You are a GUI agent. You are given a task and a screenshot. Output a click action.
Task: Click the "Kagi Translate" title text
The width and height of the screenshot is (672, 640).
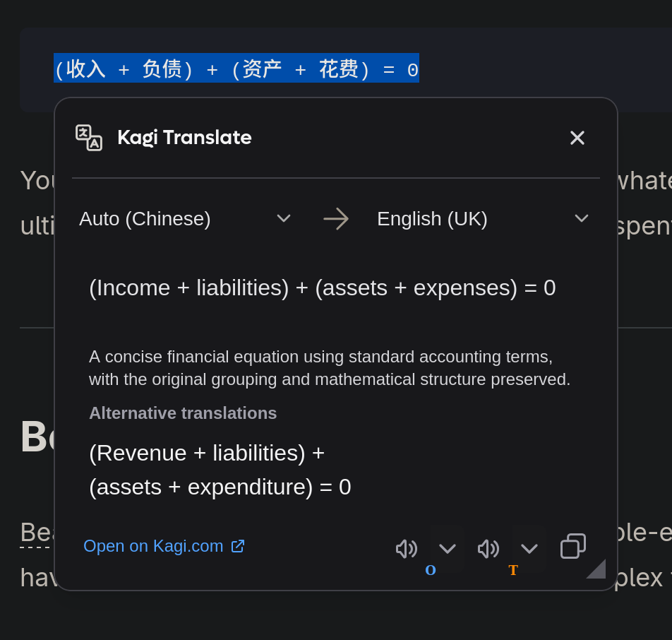pyautogui.click(x=184, y=138)
